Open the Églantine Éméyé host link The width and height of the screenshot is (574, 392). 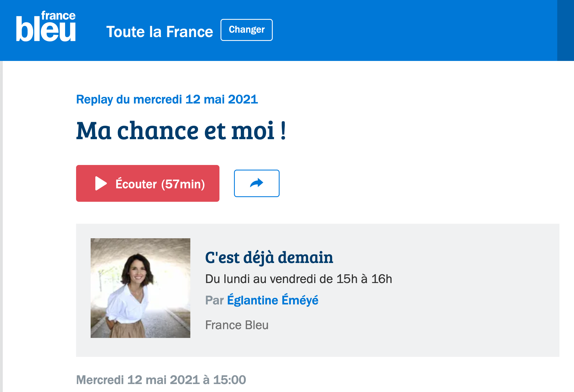pyautogui.click(x=272, y=300)
